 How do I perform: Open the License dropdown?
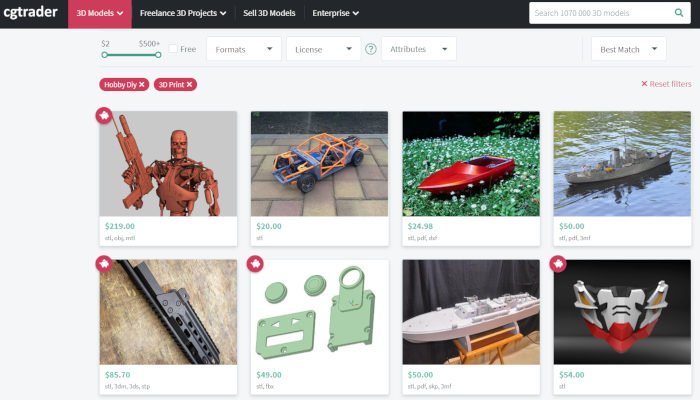pyautogui.click(x=323, y=49)
